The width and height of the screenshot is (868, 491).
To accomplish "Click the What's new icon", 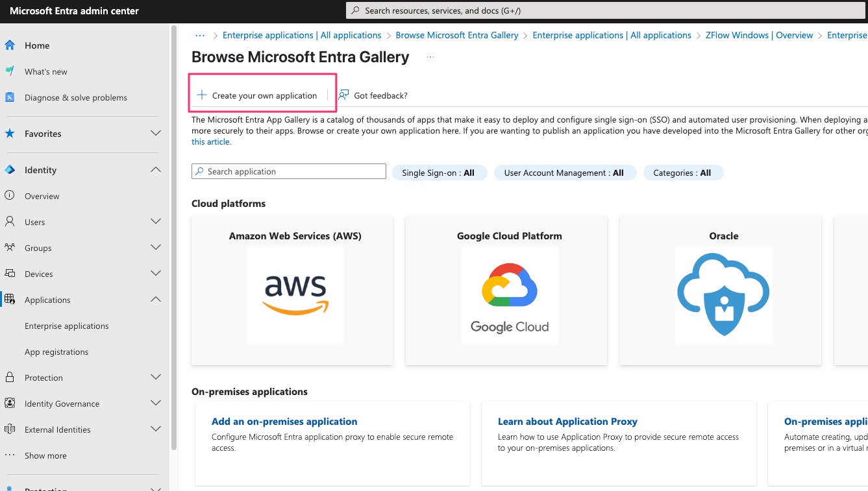I will (x=10, y=71).
